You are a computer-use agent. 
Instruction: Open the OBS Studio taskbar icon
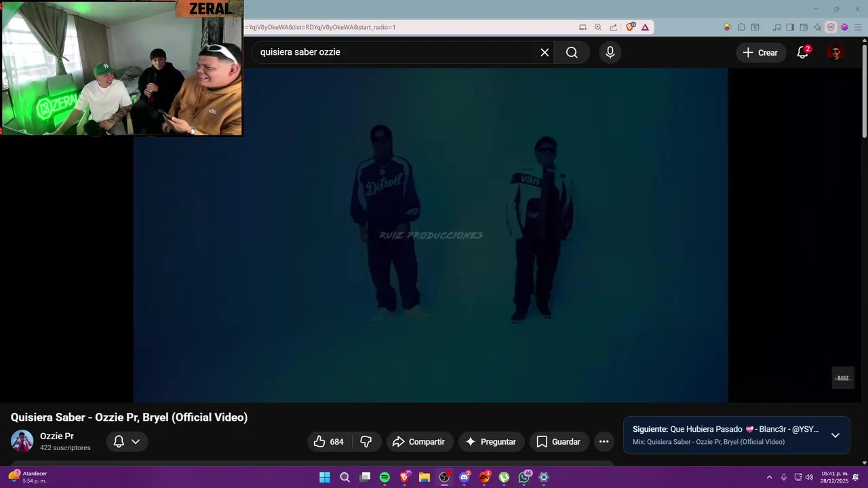tap(444, 477)
